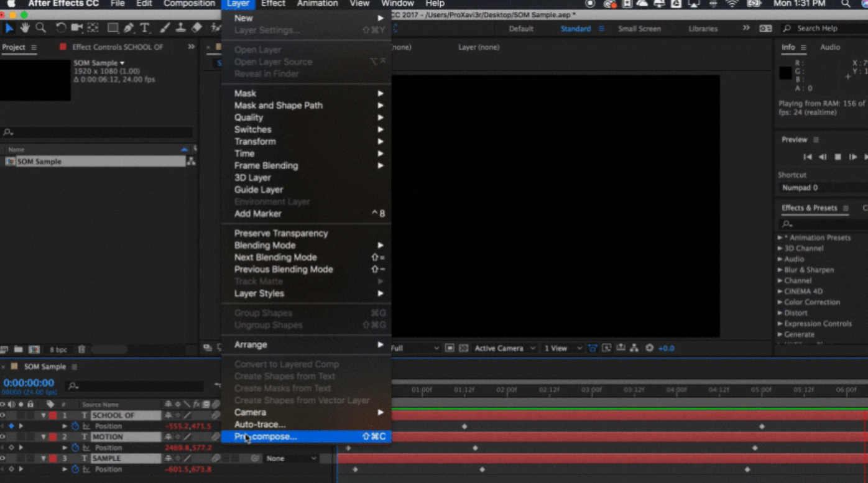Hide the MOTION layer eye
The image size is (868, 483).
3,437
